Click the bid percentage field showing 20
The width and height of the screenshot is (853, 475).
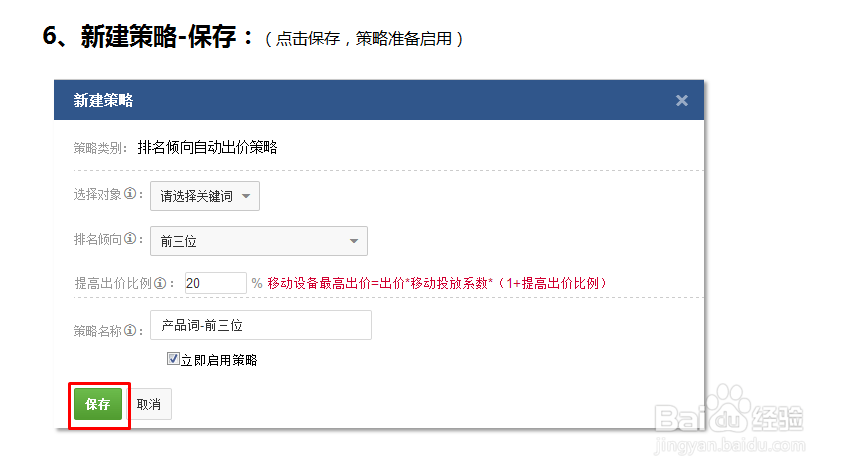pos(215,283)
